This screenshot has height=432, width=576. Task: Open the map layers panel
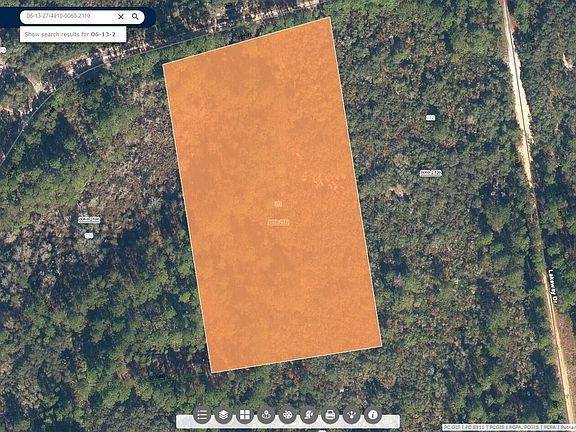click(223, 415)
